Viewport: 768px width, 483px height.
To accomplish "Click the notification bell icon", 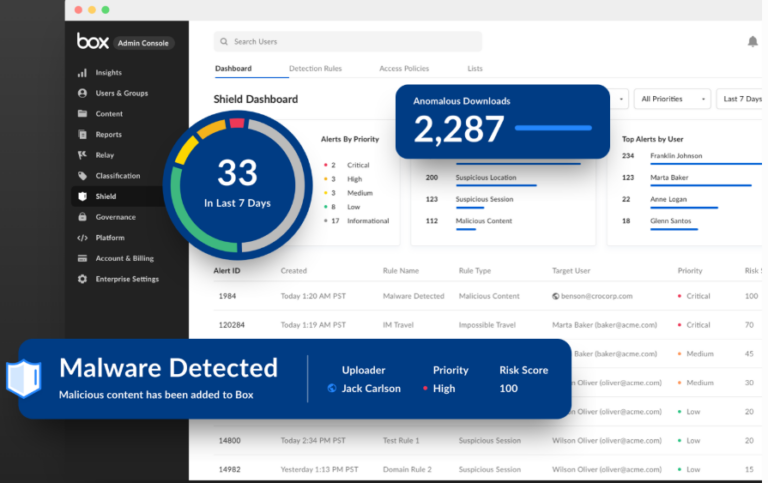I will point(753,42).
